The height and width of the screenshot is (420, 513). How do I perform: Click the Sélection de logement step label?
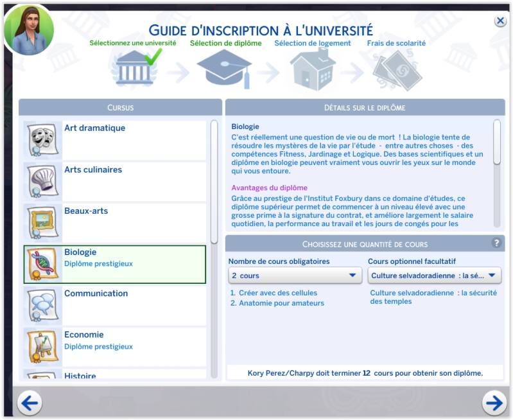pyautogui.click(x=313, y=43)
